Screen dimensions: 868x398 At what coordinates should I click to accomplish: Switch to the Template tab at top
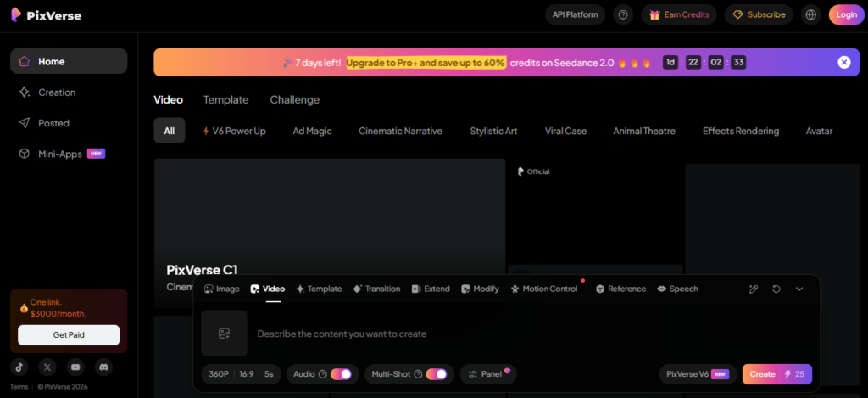point(225,100)
